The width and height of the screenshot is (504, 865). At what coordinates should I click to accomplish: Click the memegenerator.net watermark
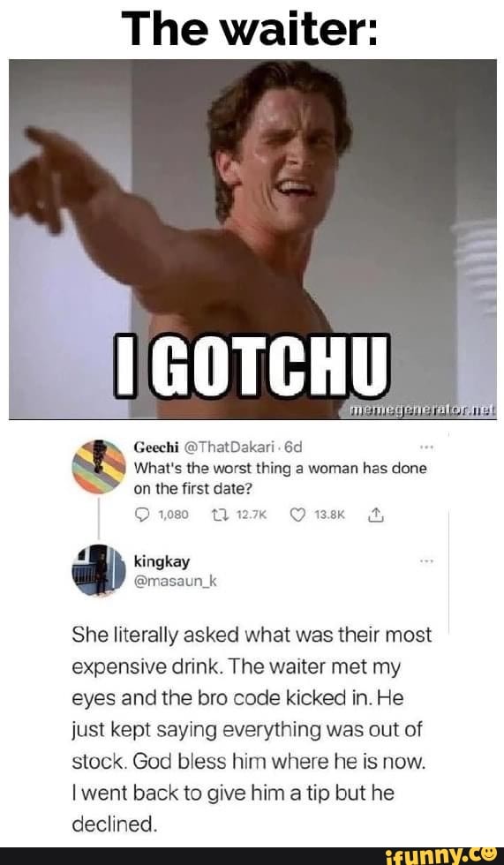tap(422, 410)
